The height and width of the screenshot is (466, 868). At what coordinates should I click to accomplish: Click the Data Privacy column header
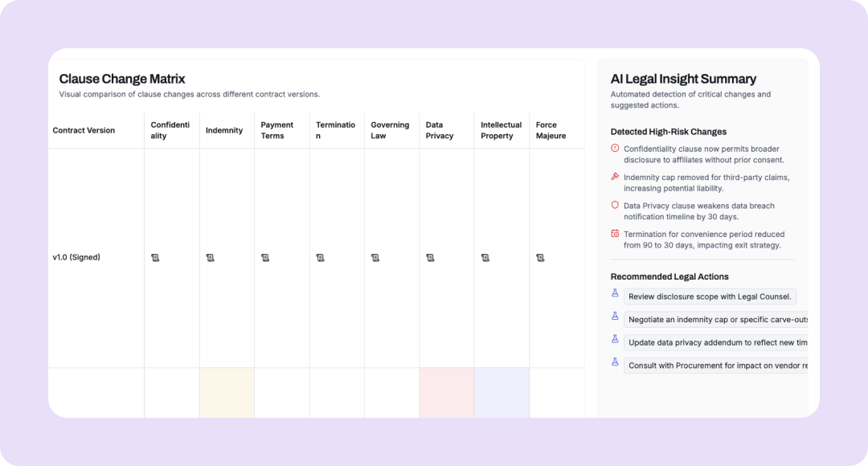(x=440, y=130)
